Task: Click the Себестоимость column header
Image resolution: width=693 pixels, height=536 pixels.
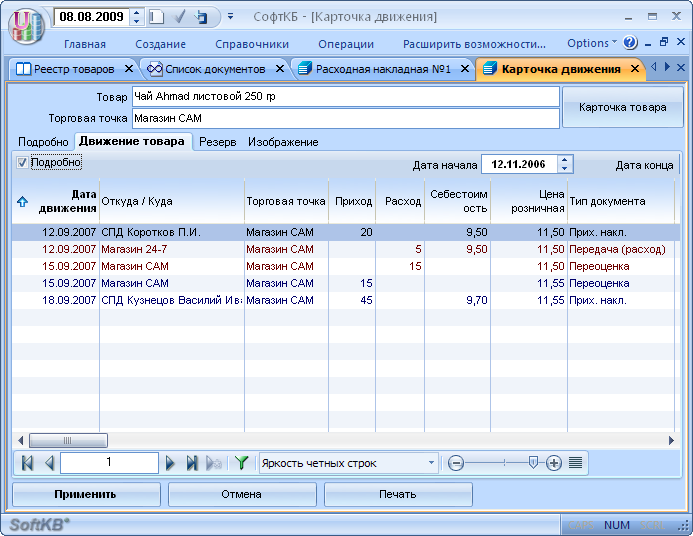Action: click(457, 201)
